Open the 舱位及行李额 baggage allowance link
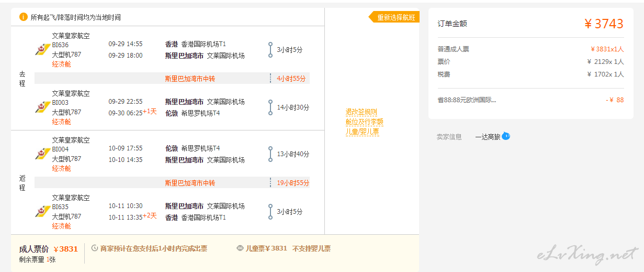 [364, 122]
